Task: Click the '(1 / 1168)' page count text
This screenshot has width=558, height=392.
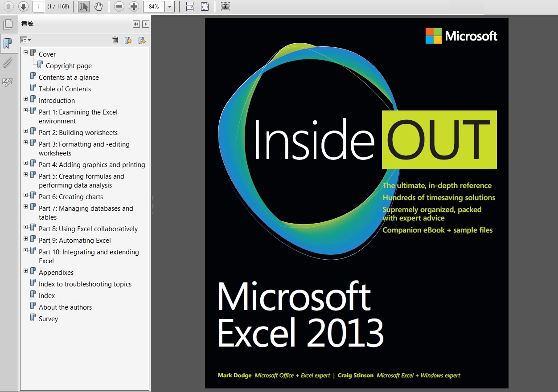Action: (58, 7)
